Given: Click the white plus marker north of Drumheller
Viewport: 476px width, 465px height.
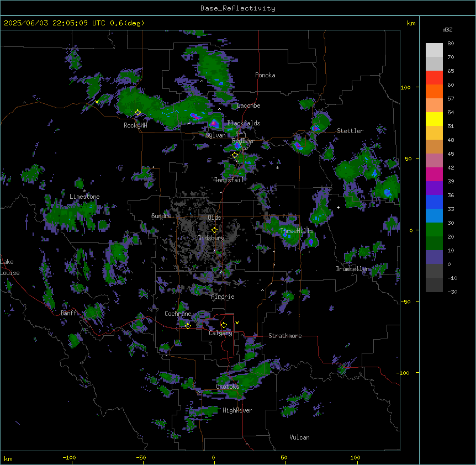Looking at the screenshot, I should click(x=338, y=207).
